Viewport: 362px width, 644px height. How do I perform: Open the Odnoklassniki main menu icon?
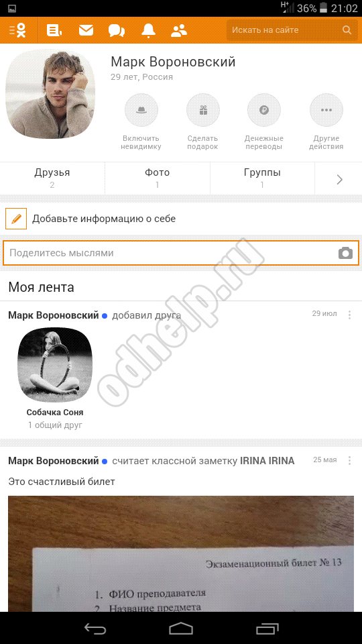pos(17,30)
